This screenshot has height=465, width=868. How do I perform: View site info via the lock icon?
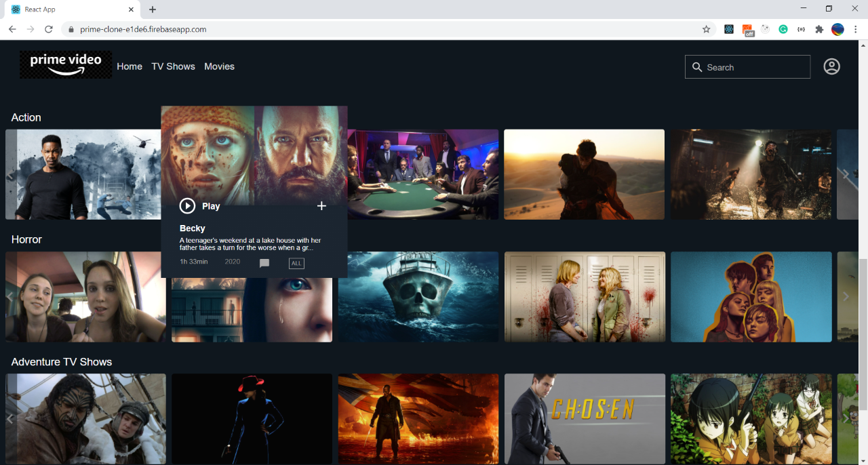pos(71,29)
